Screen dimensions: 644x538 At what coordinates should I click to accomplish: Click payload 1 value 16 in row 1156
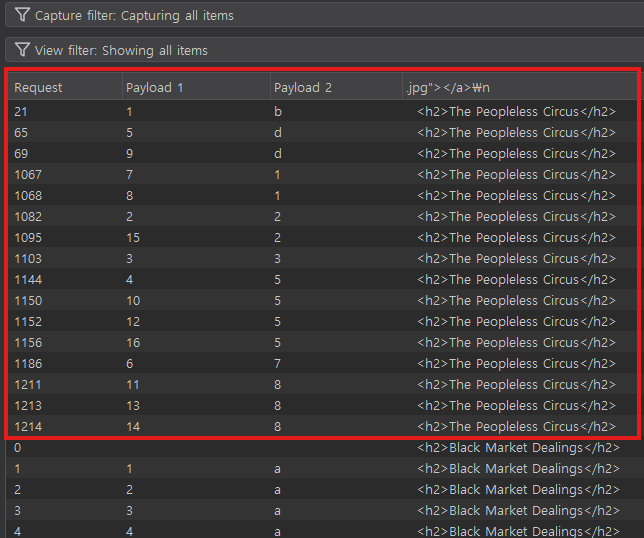[x=133, y=342]
